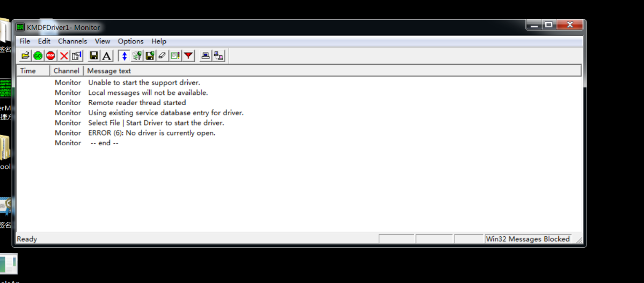Click the green matrix-style desktop shortcut icon
Image resolution: width=644 pixels, height=283 pixels.
point(5,89)
